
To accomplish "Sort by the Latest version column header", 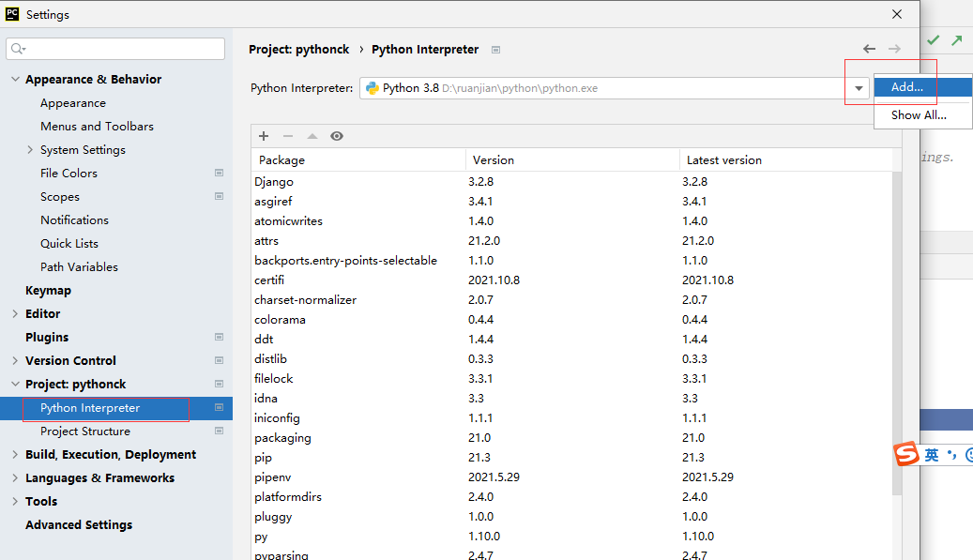I will [786, 160].
